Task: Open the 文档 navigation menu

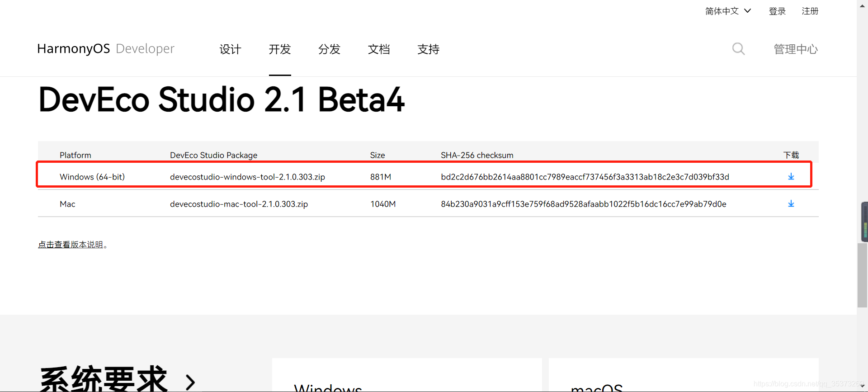Action: (379, 49)
